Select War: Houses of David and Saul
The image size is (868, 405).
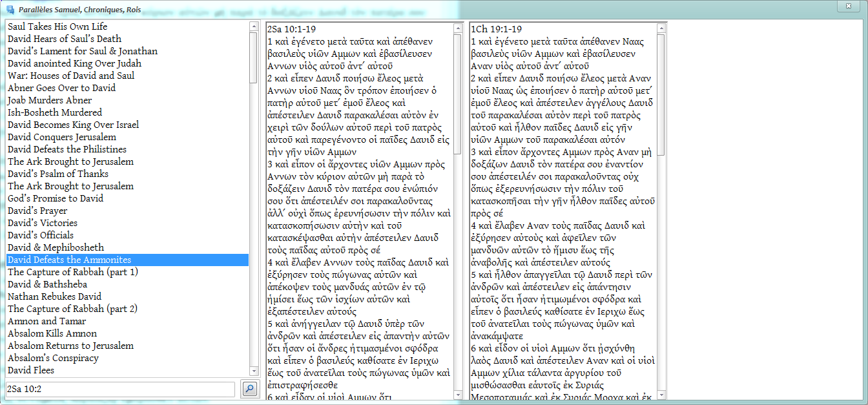127,76
